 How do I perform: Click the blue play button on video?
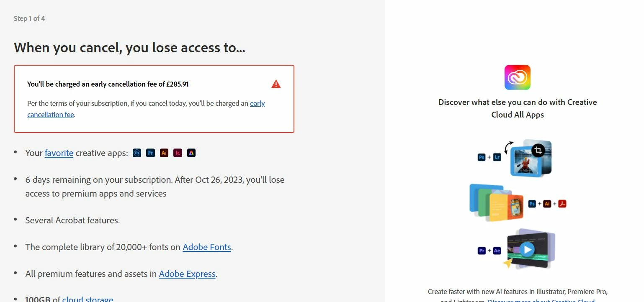(527, 250)
